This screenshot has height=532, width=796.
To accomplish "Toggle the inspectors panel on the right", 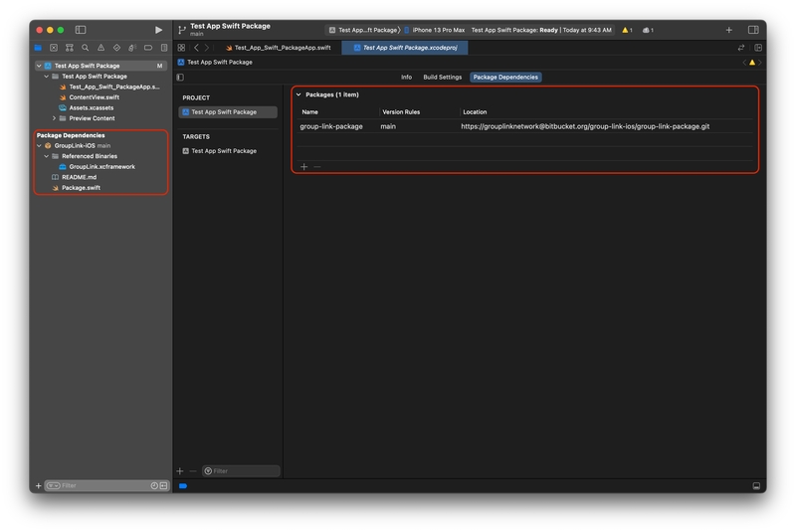I will pos(753,30).
